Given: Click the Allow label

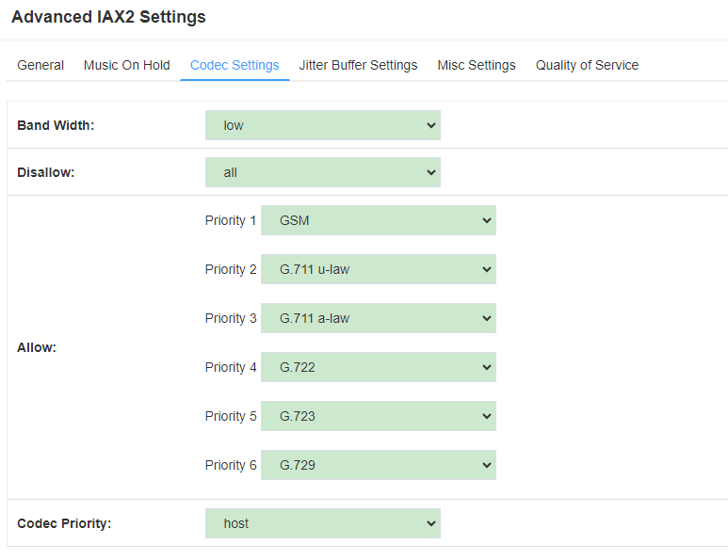Looking at the screenshot, I should coord(37,347).
